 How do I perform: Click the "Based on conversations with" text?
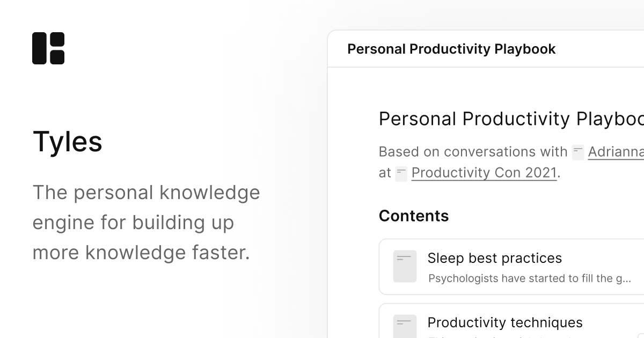473,152
